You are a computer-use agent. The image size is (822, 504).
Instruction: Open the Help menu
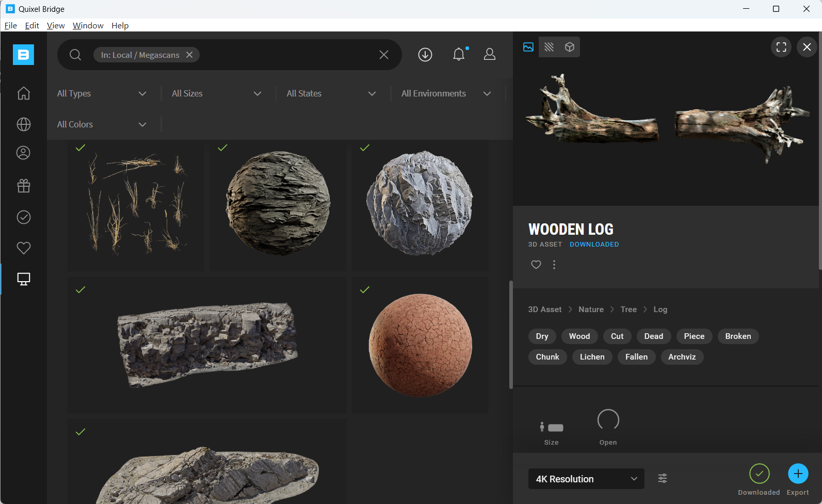coord(120,25)
